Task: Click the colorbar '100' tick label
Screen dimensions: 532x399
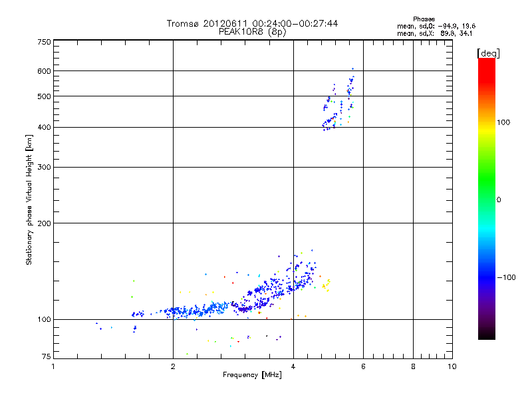Action: (503, 122)
